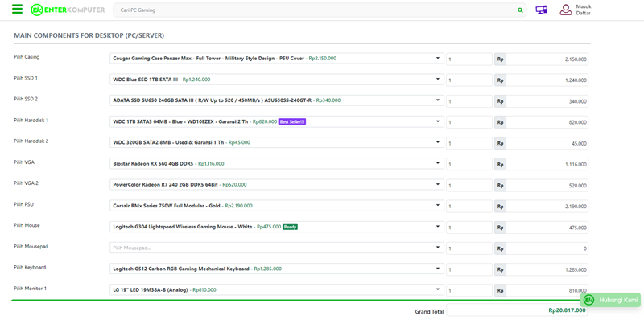Screen dimensions: 644x324
Task: Click the green search magnifier icon
Action: pyautogui.click(x=520, y=10)
